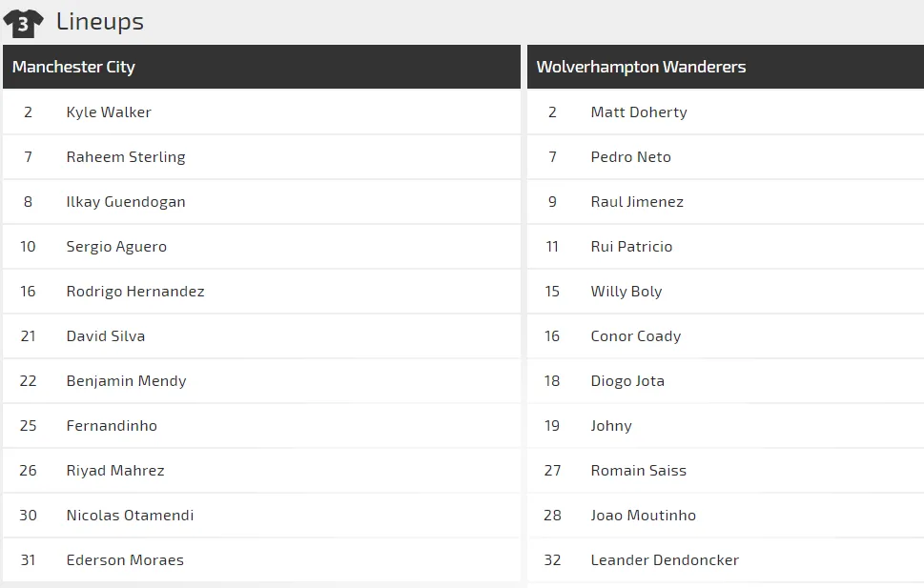Open Ilkay Guendogan's profile link

click(x=126, y=202)
